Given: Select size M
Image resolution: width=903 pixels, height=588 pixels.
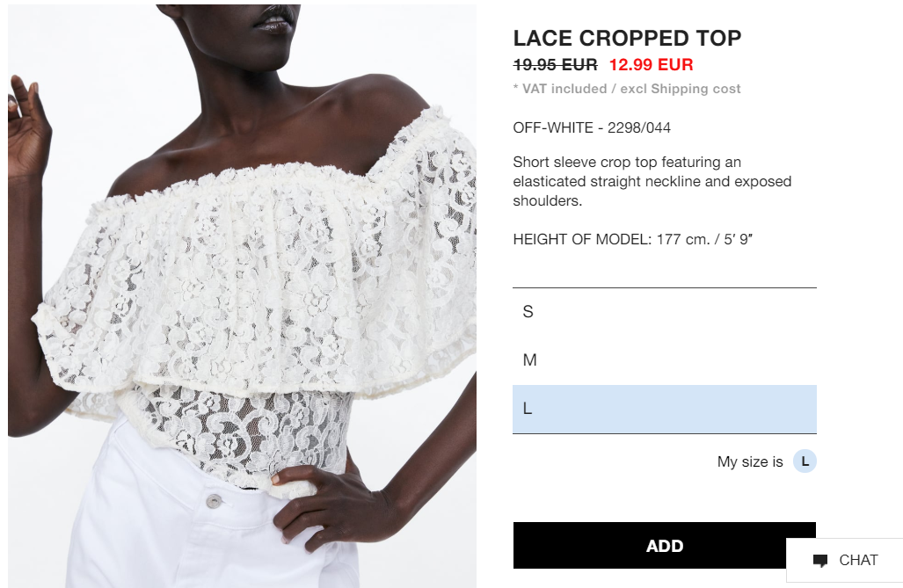Looking at the screenshot, I should pyautogui.click(x=664, y=360).
